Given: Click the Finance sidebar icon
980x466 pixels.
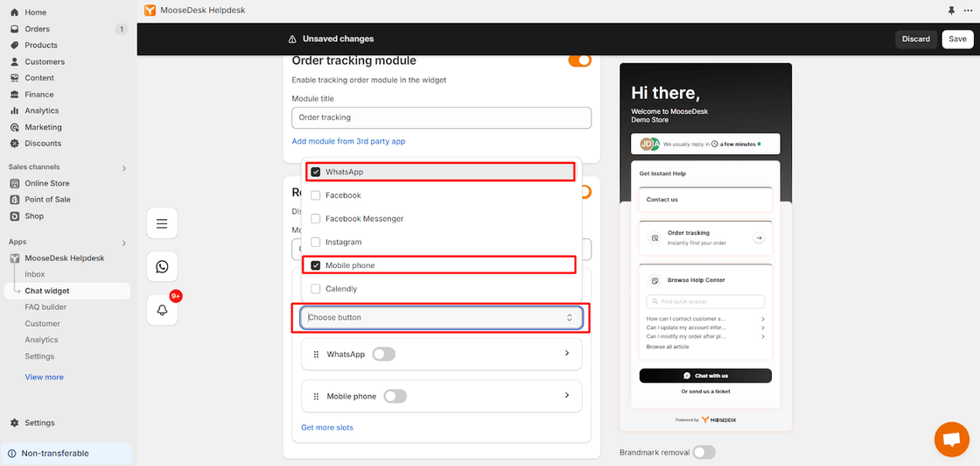Looking at the screenshot, I should [x=14, y=95].
